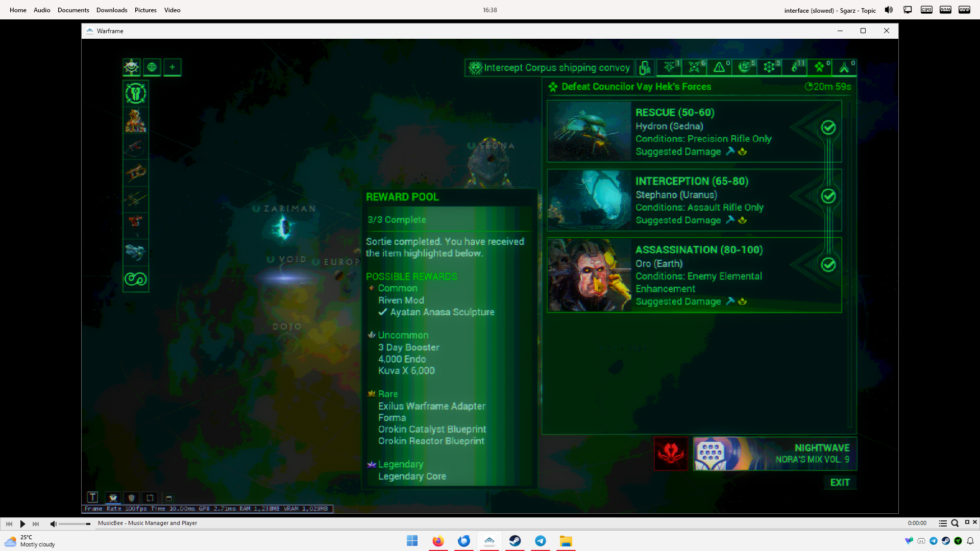
Task: Click the Assassination mission completion checkmark
Action: pos(828,264)
